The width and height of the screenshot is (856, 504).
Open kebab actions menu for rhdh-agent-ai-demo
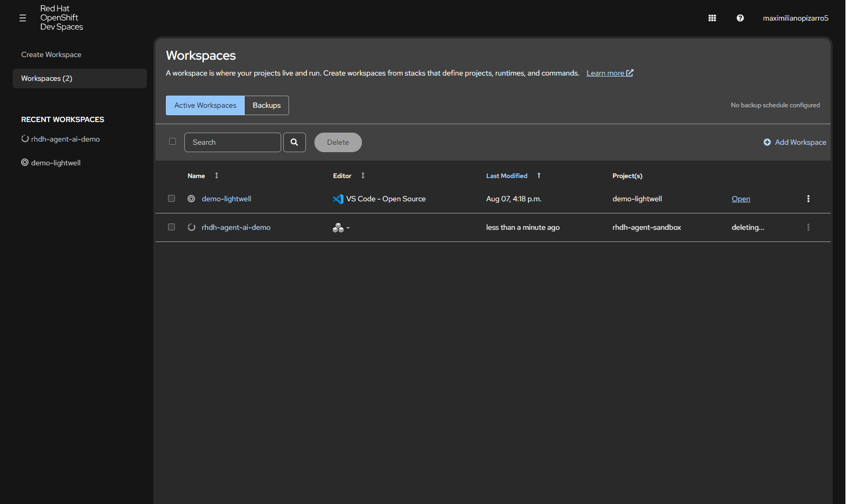pos(808,227)
